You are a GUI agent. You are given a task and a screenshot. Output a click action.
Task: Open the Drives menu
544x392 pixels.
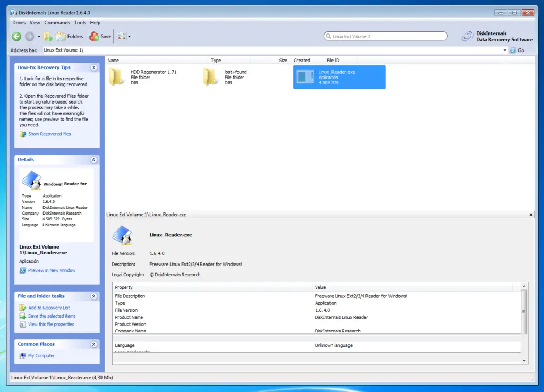(x=19, y=22)
